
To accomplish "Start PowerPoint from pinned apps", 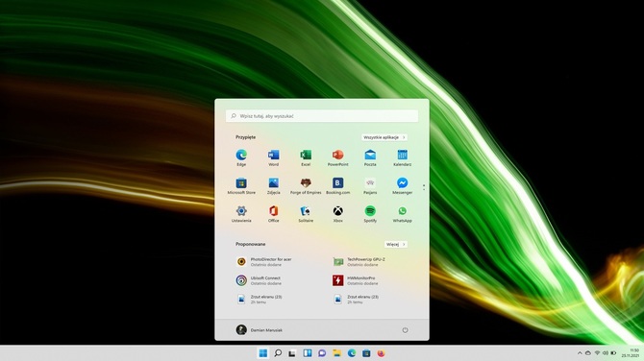I will [x=337, y=157].
